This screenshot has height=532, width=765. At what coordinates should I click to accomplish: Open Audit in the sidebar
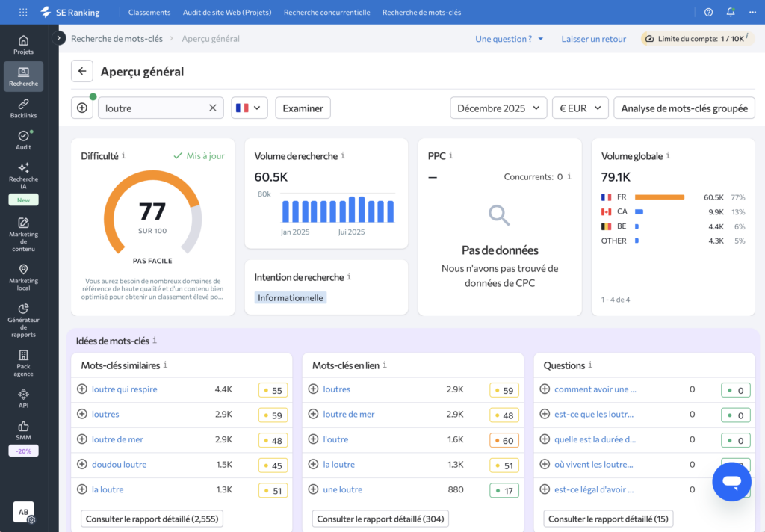(23, 140)
